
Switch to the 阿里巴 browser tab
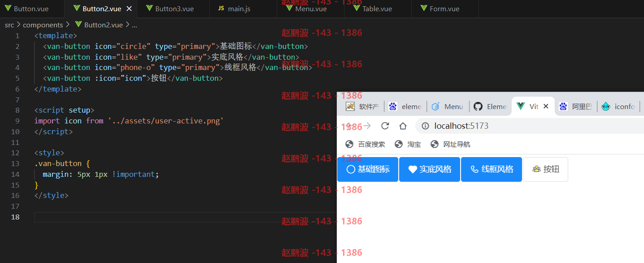(x=576, y=106)
